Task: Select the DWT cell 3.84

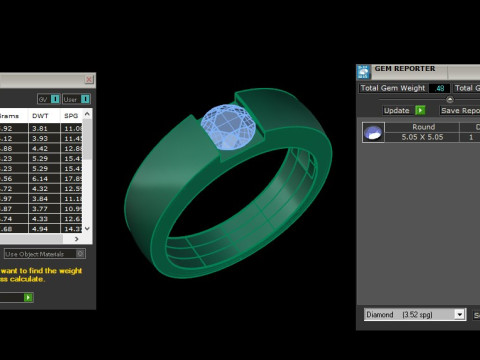Action: click(x=44, y=199)
